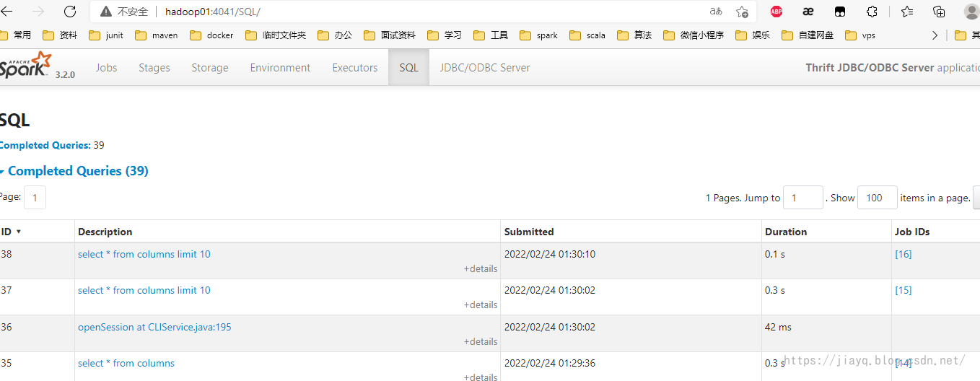
Task: Open the Favorites list icon
Action: [907, 12]
